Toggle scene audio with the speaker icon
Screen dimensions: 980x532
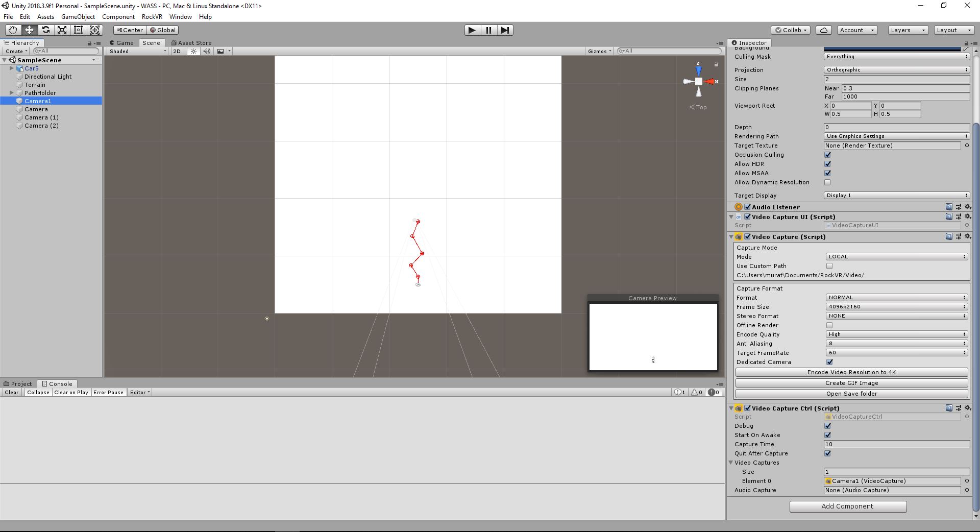coord(207,51)
